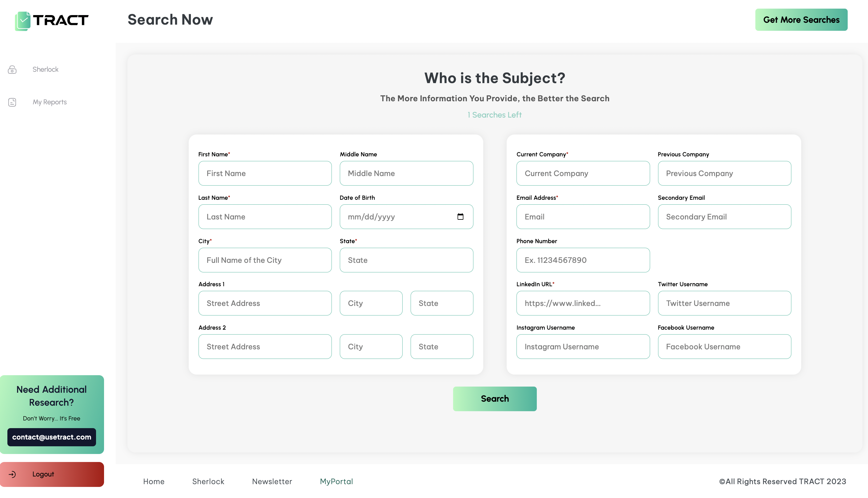Open My Reports from the sidebar
Screen dimensions: 868x498
(x=50, y=102)
